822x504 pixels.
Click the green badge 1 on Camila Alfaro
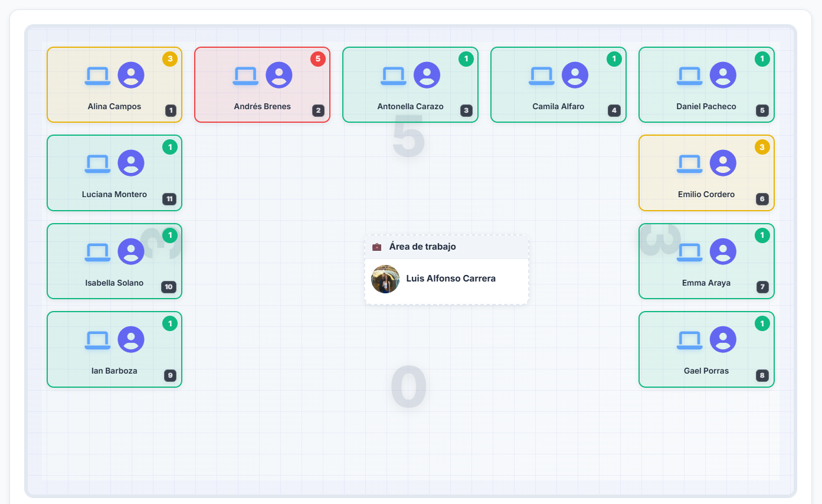[x=614, y=59]
